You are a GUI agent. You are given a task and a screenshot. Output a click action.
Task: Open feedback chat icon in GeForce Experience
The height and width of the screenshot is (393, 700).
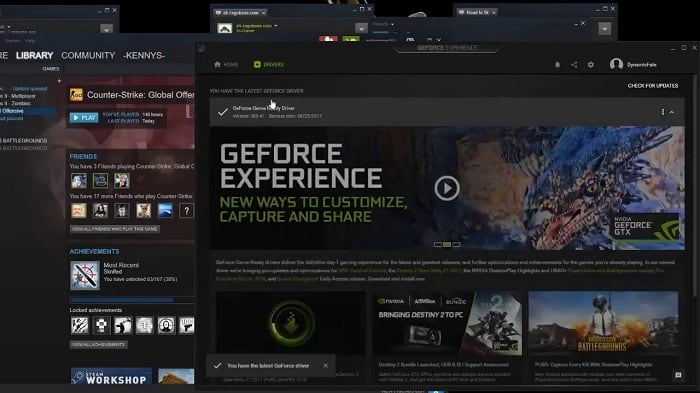678,375
